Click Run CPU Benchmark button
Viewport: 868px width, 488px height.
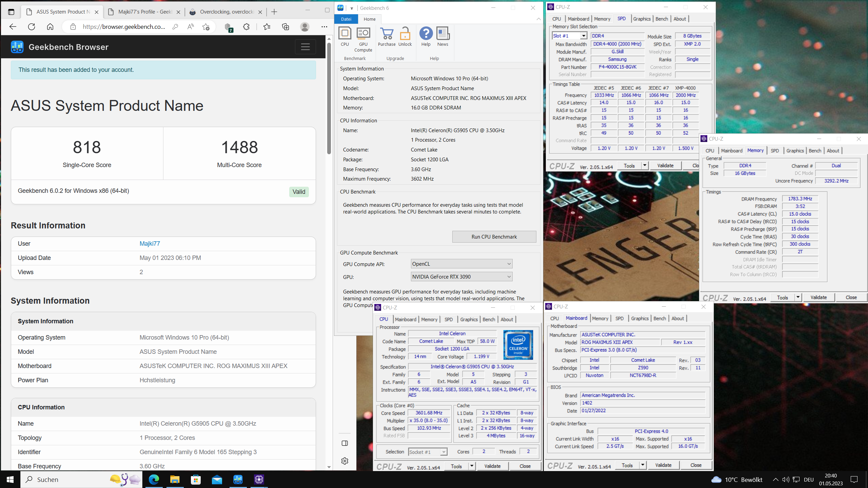click(494, 237)
